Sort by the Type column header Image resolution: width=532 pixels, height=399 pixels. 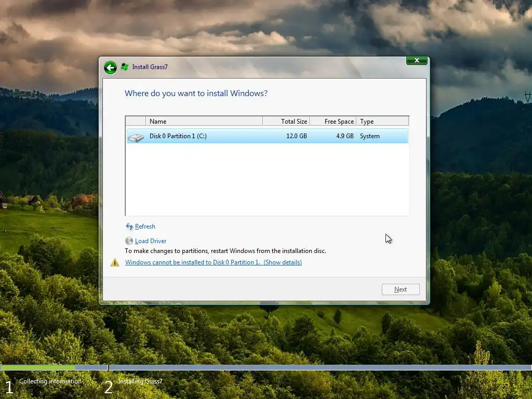click(382, 121)
